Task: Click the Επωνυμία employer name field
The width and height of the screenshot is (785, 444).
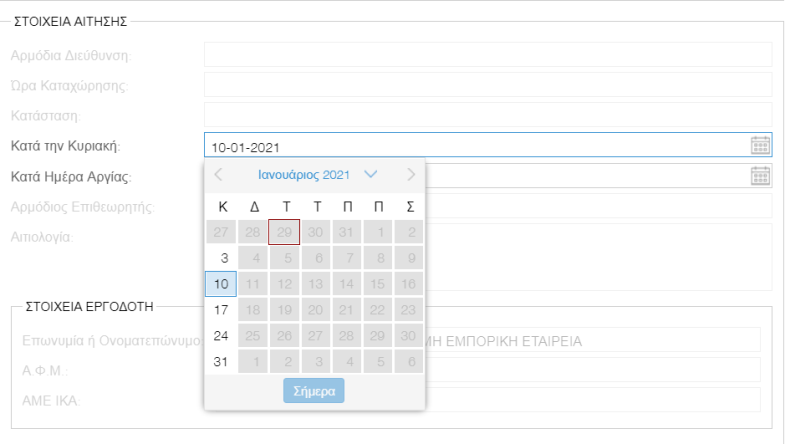Action: pos(593,340)
